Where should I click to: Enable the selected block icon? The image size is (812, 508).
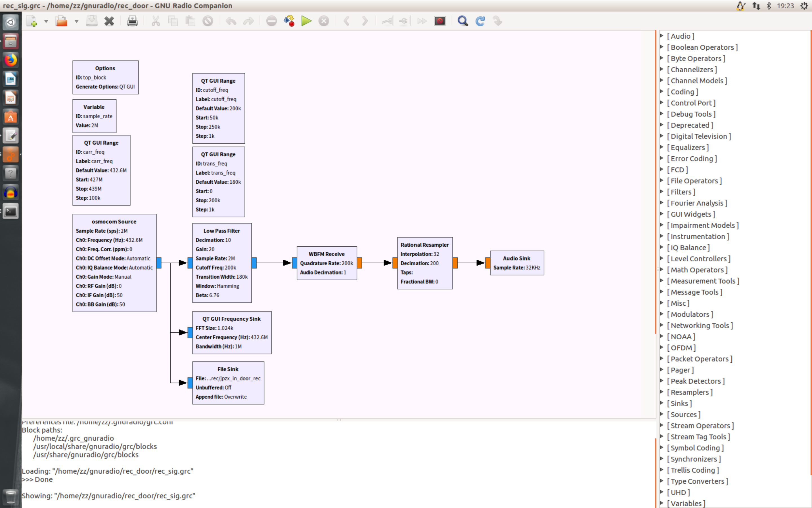tap(388, 21)
